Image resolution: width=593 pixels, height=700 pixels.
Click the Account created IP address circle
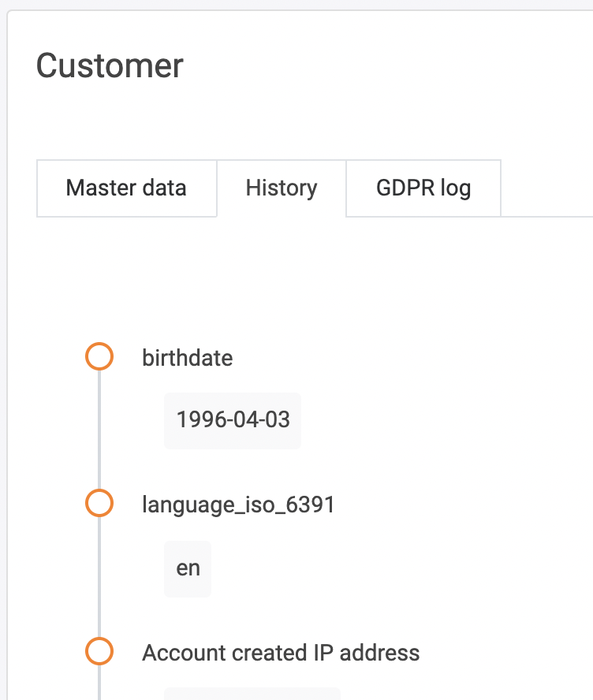[x=99, y=652]
